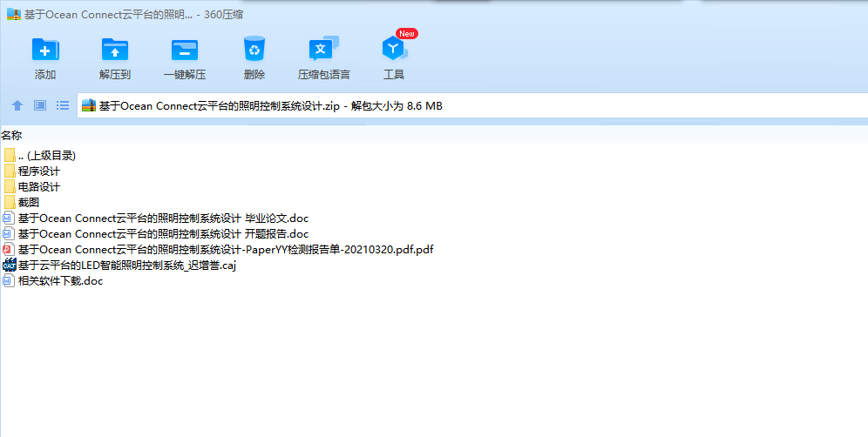The width and height of the screenshot is (868, 437).
Task: Click the 删除 (Delete) recycle icon
Action: [254, 50]
